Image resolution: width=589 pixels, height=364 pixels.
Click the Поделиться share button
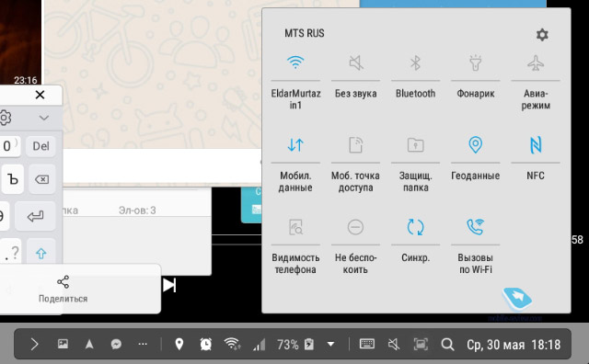(x=64, y=289)
